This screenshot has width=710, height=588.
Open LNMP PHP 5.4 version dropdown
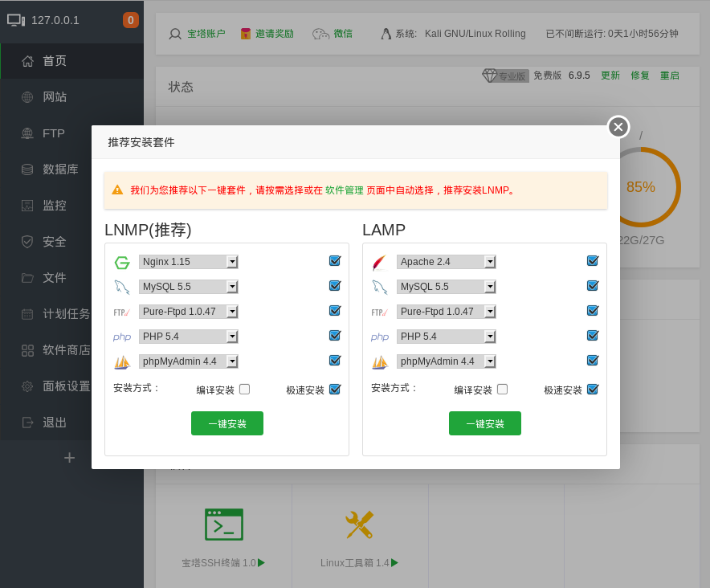[189, 337]
